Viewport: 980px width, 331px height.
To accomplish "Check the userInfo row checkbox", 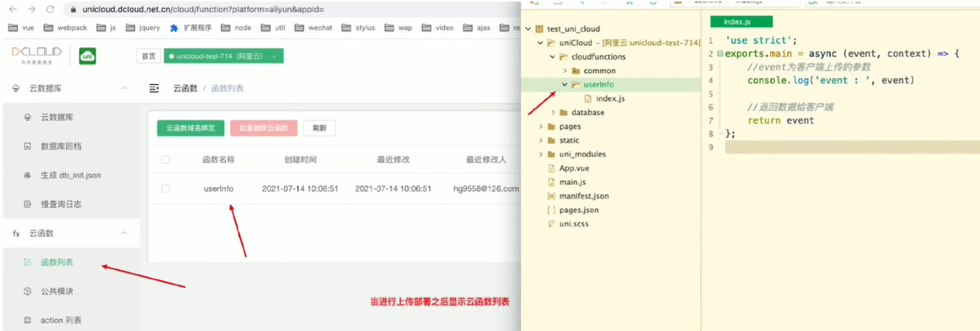I will pyautogui.click(x=166, y=188).
